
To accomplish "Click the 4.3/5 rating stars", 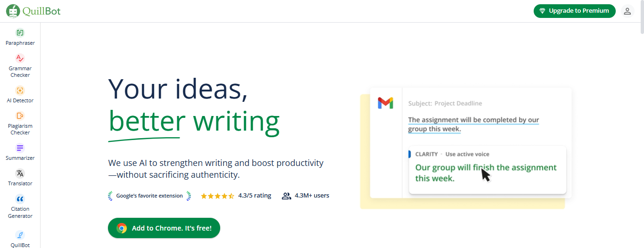I will click(217, 196).
